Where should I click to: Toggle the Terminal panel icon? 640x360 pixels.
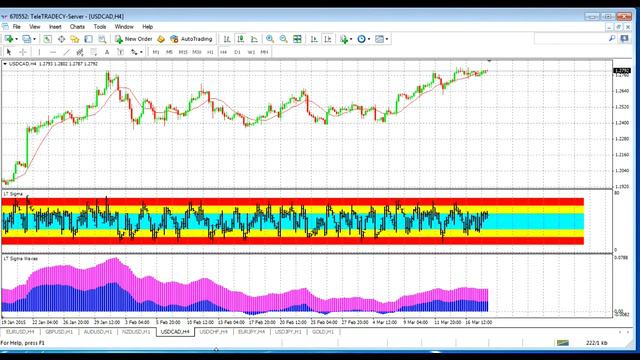tap(88, 39)
